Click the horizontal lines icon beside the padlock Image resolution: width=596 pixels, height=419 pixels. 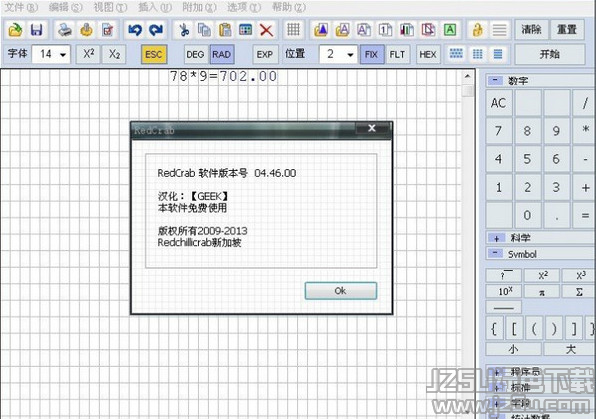(x=499, y=30)
